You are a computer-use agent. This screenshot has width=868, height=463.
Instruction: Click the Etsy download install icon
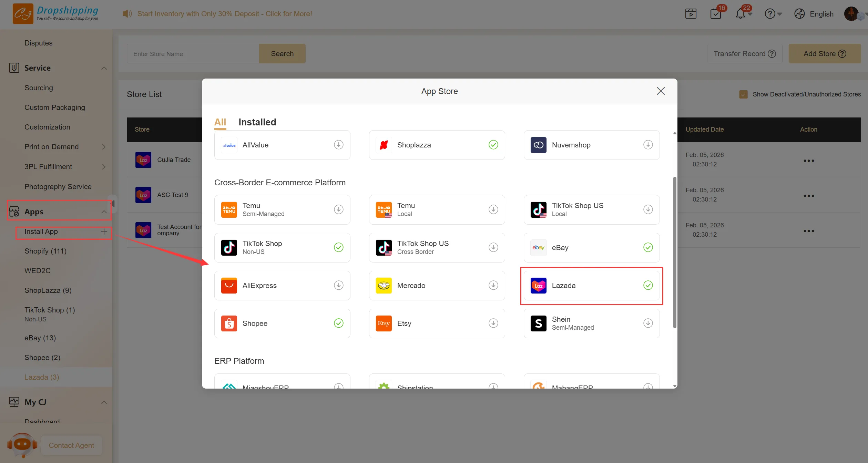pyautogui.click(x=493, y=323)
